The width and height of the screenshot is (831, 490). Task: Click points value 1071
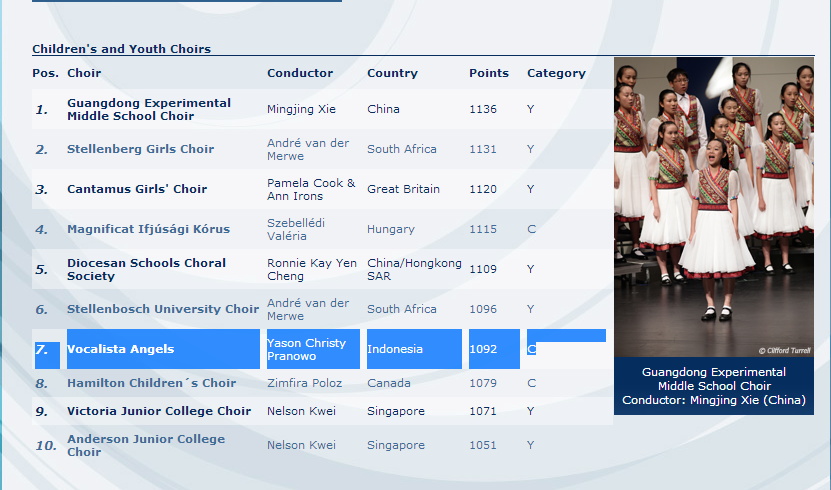pyautogui.click(x=483, y=411)
